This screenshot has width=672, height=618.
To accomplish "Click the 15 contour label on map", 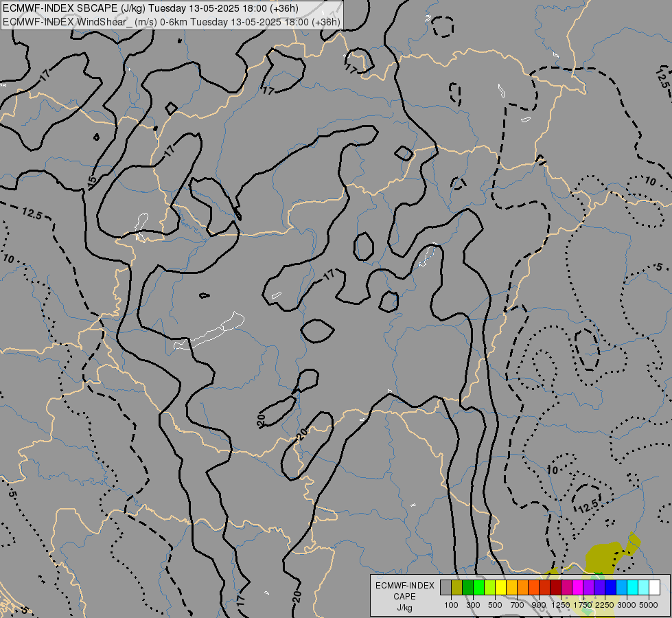I will pos(92,182).
